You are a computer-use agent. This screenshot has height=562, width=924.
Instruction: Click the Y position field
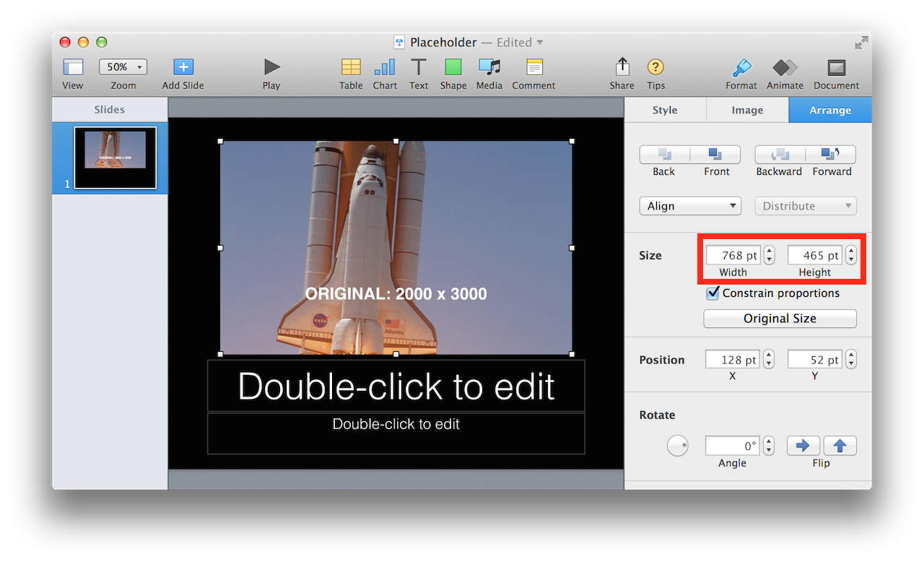point(814,360)
